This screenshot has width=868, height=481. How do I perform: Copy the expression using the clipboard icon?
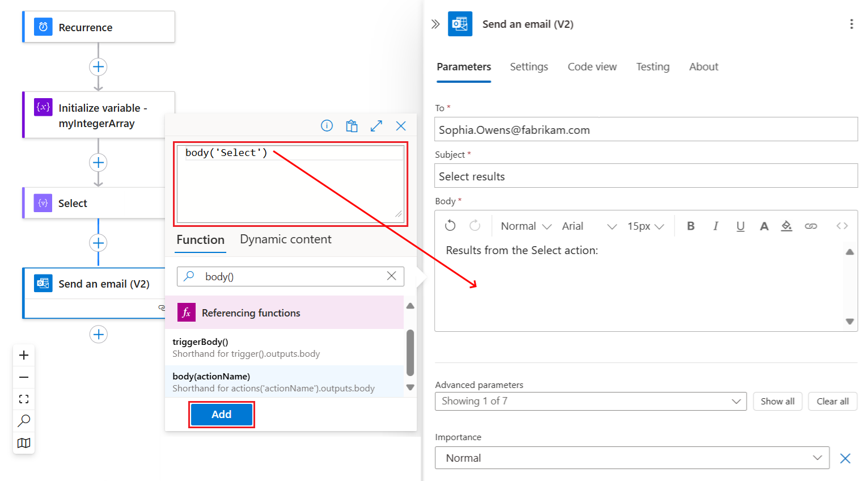click(352, 126)
